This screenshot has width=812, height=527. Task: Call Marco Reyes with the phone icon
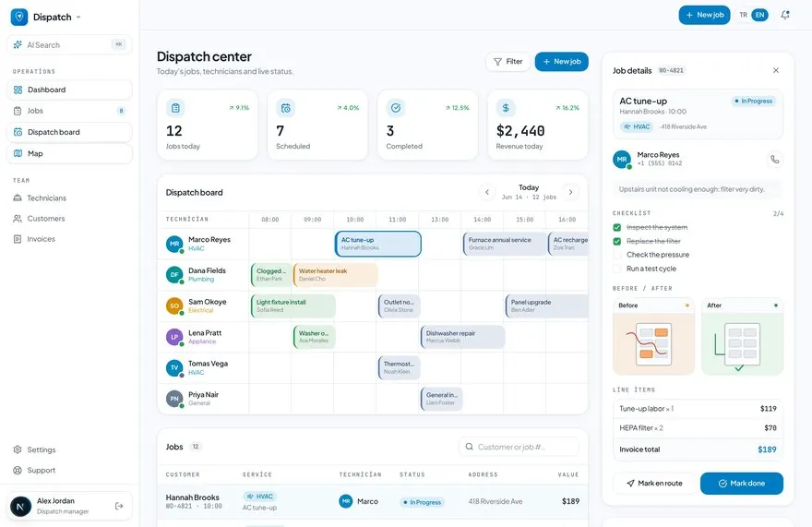[x=775, y=160]
